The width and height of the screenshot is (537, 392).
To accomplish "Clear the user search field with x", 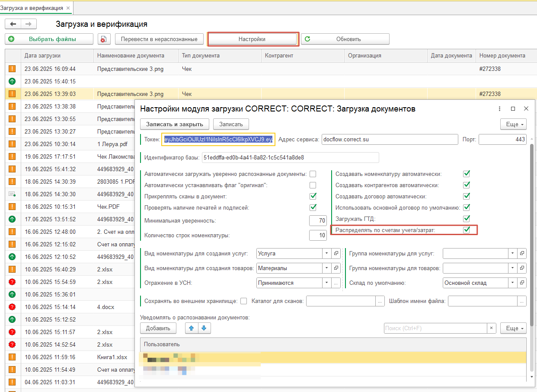I will coord(491,328).
